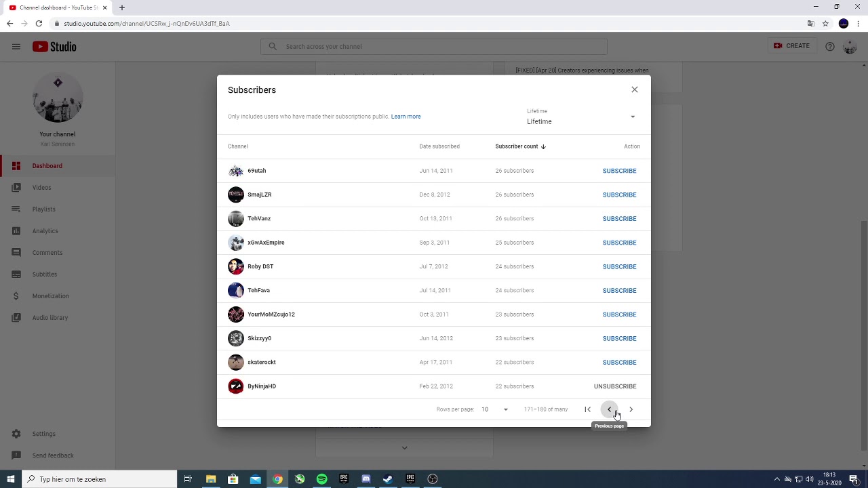Expand the dashboard card chevron below dialog
This screenshot has width=868, height=488.
tap(404, 447)
